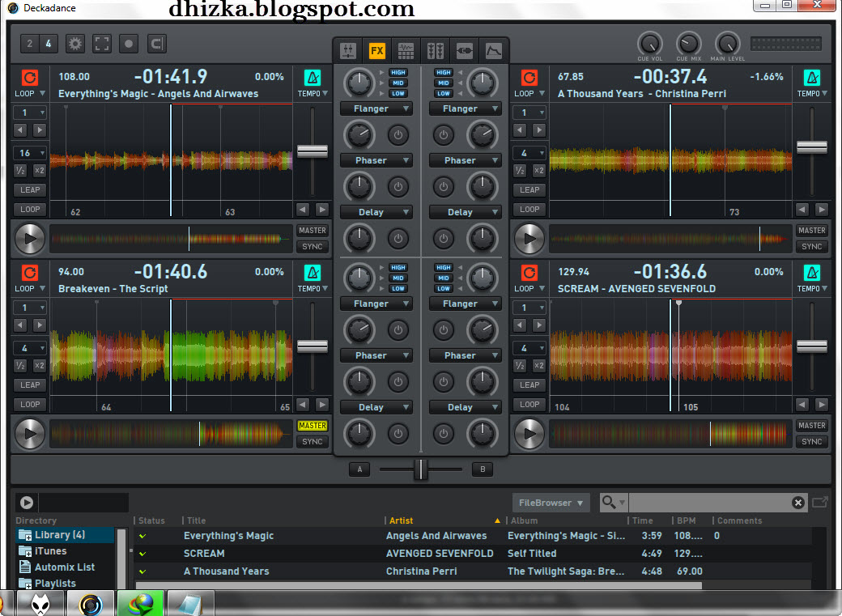Open the envelope curve tab icon
The width and height of the screenshot is (842, 616).
pyautogui.click(x=494, y=51)
